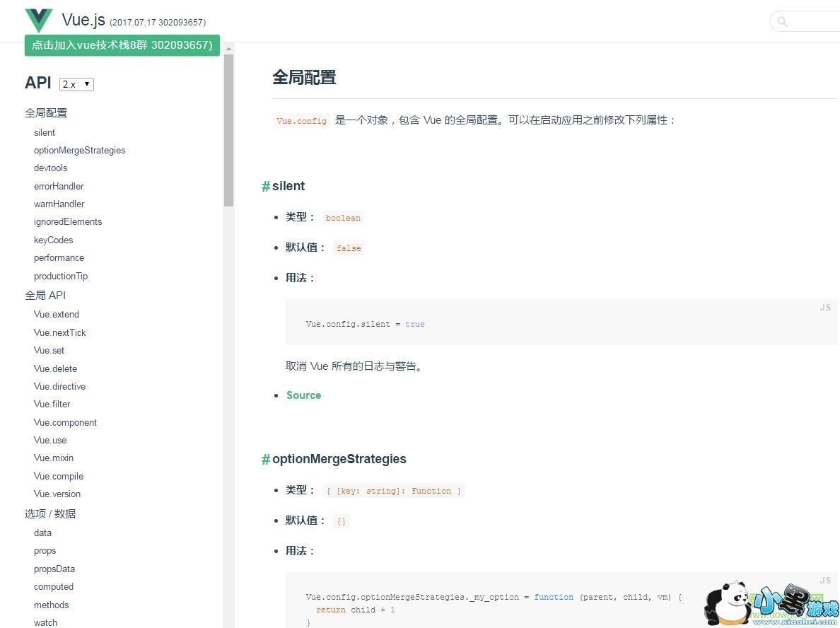The image size is (840, 628).
Task: Go to Vue.extend in sidebar
Action: tap(57, 314)
